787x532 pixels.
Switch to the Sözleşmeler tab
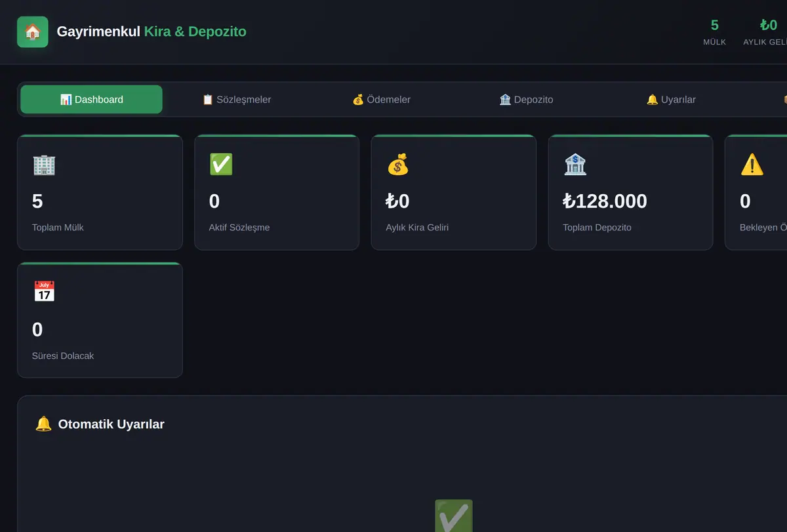237,100
